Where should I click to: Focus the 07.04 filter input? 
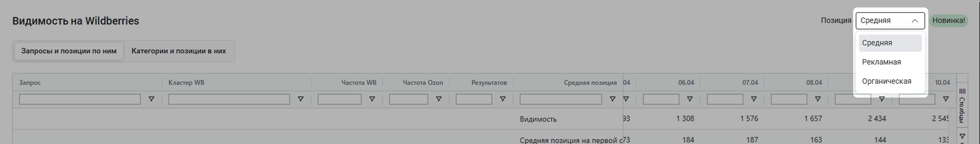[725, 99]
